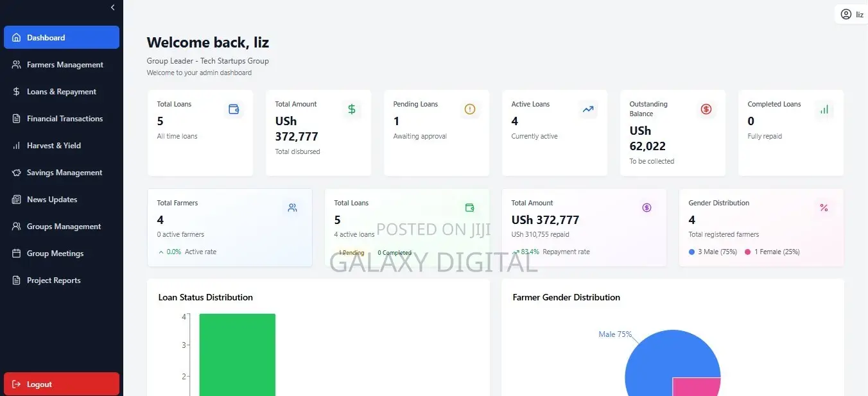868x396 pixels.
Task: Collapse the sidebar using the chevron arrow
Action: click(x=112, y=8)
